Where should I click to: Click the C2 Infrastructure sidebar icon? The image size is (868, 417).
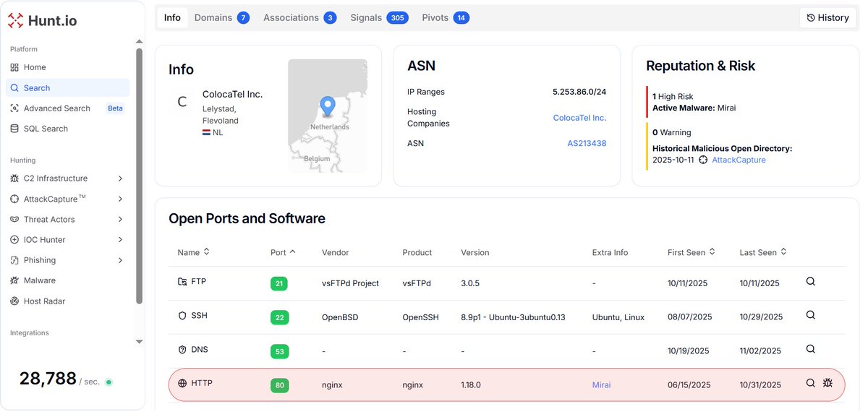point(14,178)
